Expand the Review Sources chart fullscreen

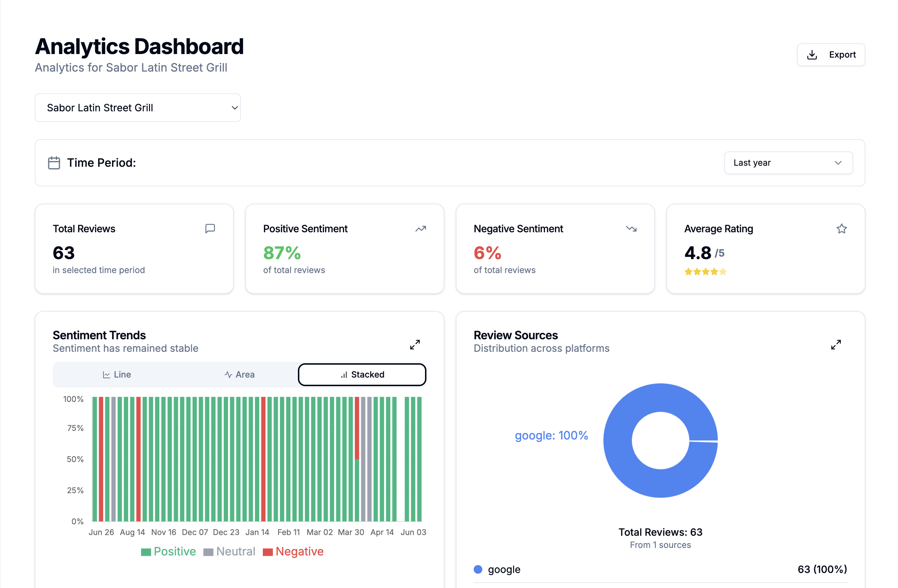836,345
